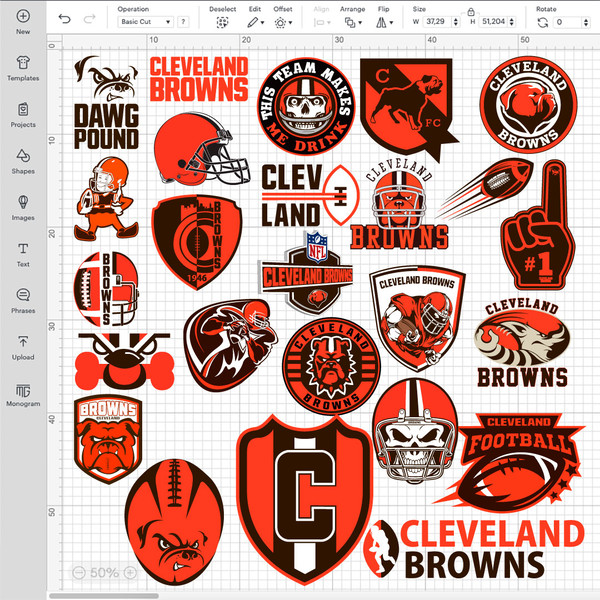
Task: Select the Dawg Pound logo
Action: [x=106, y=103]
